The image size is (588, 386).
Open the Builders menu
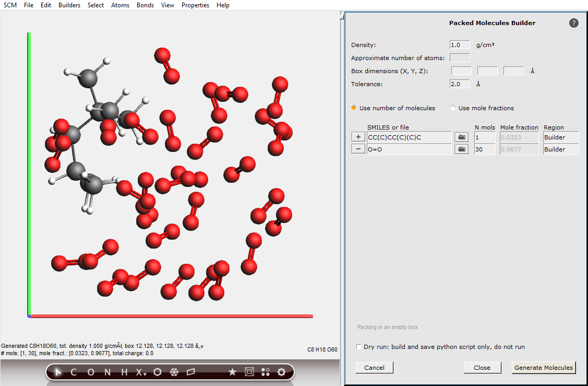click(69, 5)
